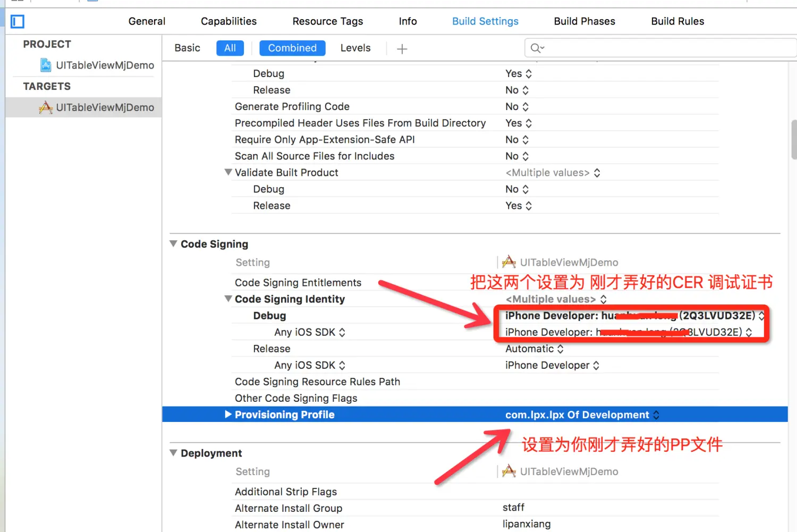The height and width of the screenshot is (532, 797).
Task: Open the Build Phases tab
Action: pos(584,21)
